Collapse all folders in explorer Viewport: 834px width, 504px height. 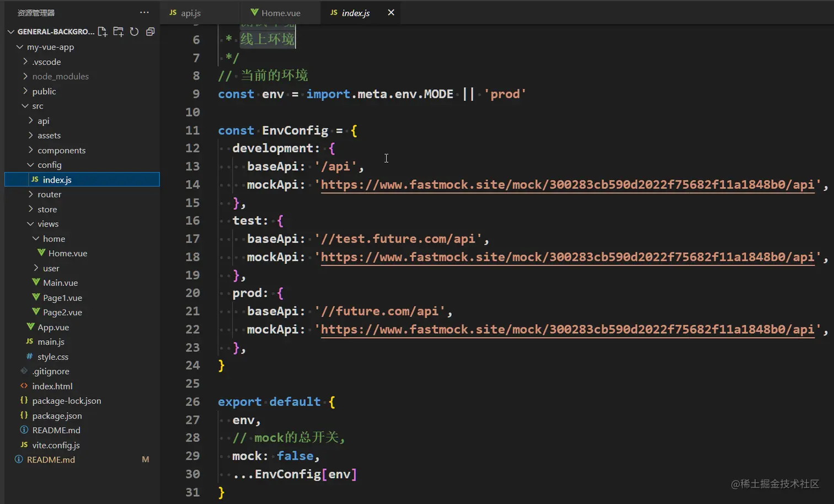pyautogui.click(x=150, y=31)
